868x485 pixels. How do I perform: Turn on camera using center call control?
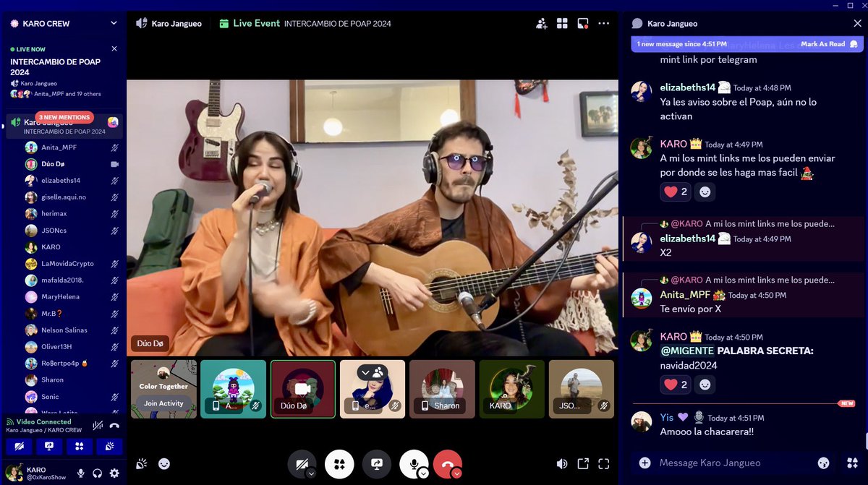point(302,464)
